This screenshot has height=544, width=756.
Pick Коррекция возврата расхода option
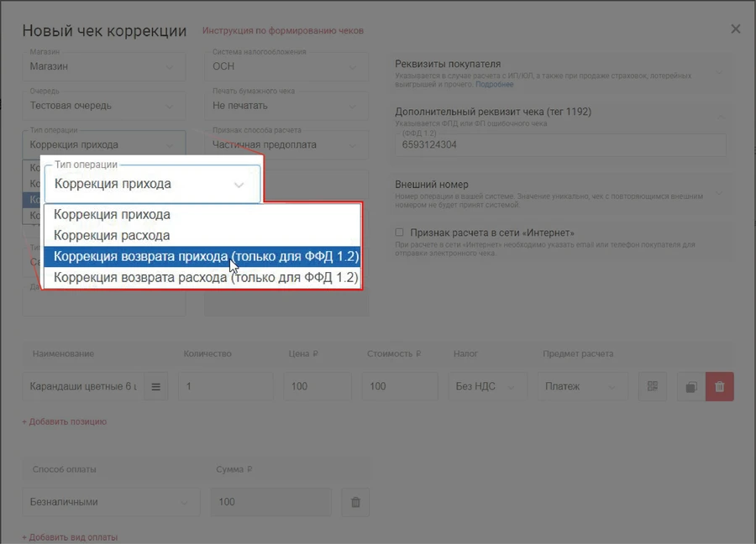(x=206, y=277)
